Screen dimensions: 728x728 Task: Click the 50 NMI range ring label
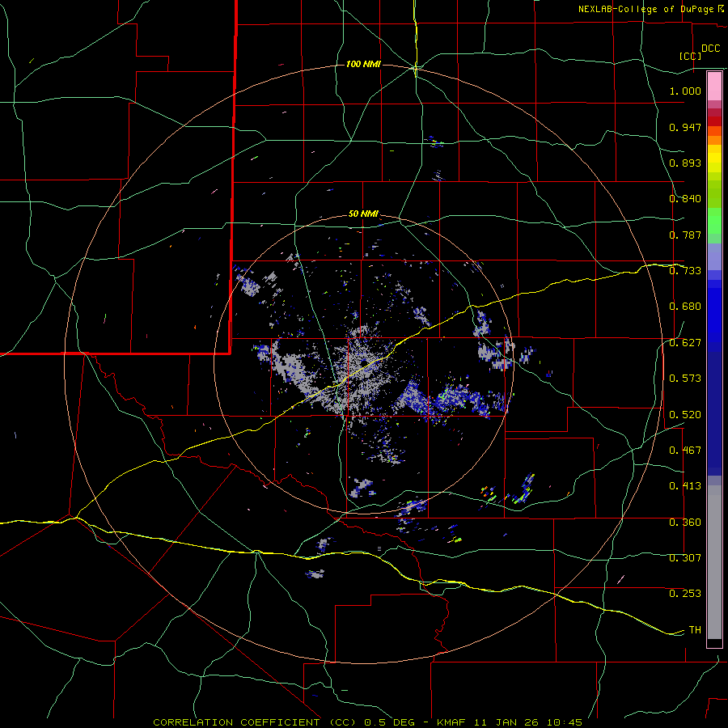[x=363, y=214]
